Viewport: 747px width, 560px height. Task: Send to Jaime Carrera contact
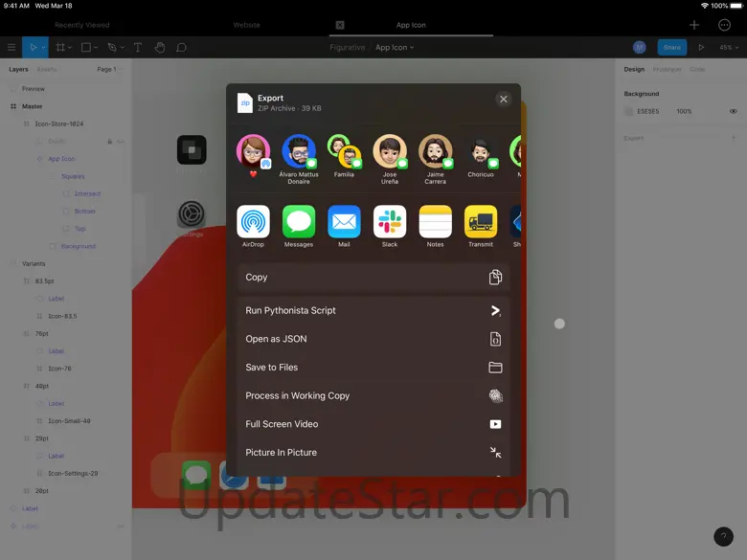435,159
